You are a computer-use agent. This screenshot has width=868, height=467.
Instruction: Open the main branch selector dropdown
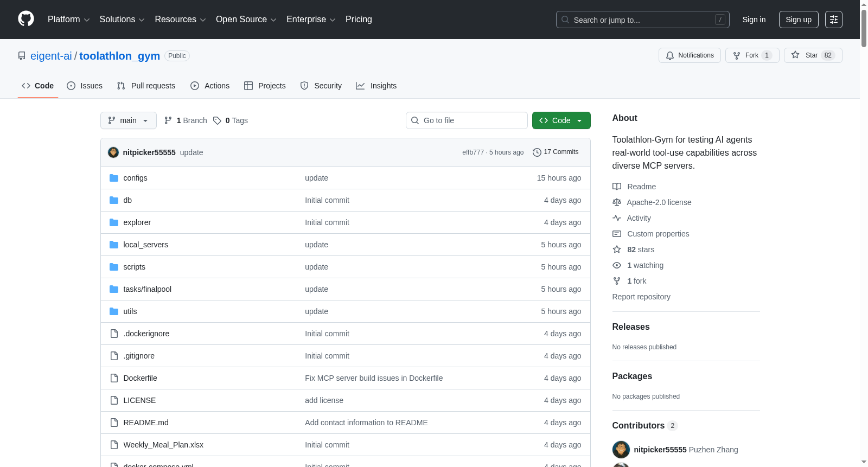[x=129, y=120]
